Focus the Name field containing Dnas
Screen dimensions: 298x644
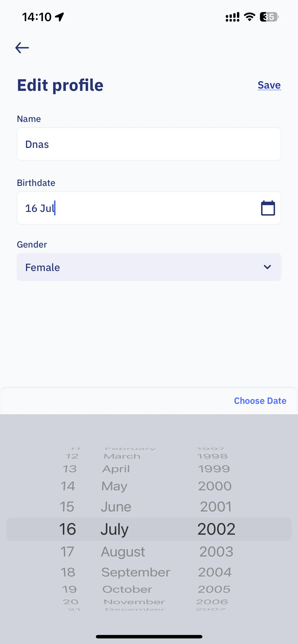(x=149, y=144)
